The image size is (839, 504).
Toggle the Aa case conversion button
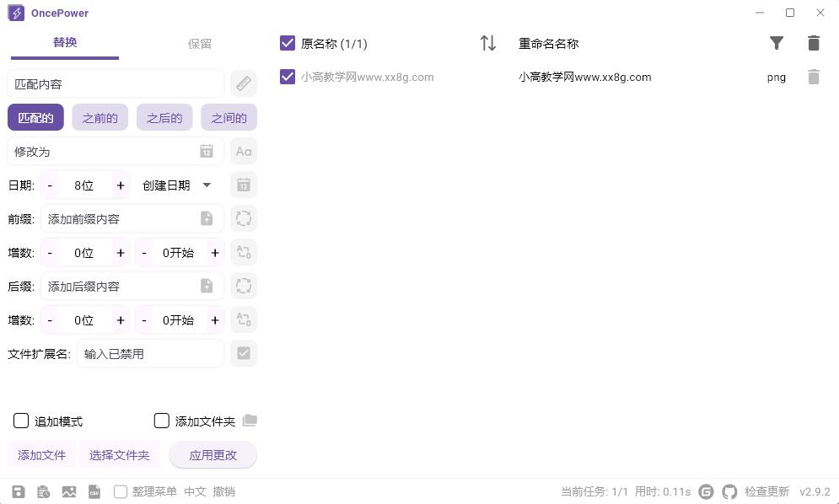click(x=244, y=152)
